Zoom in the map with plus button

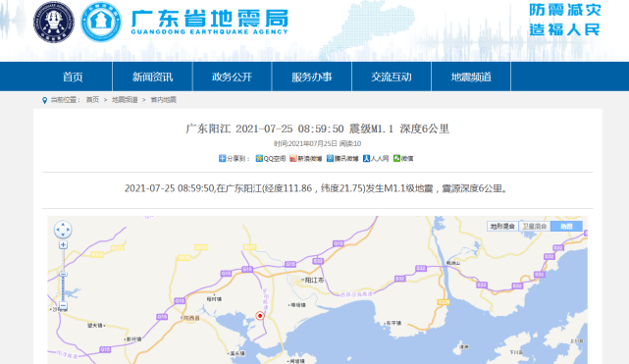63,245
